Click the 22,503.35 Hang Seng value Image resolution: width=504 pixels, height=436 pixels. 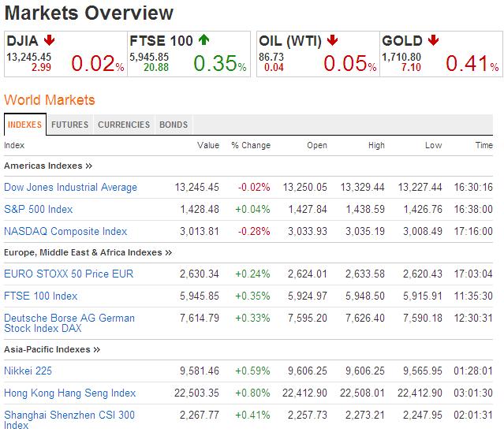(x=196, y=393)
